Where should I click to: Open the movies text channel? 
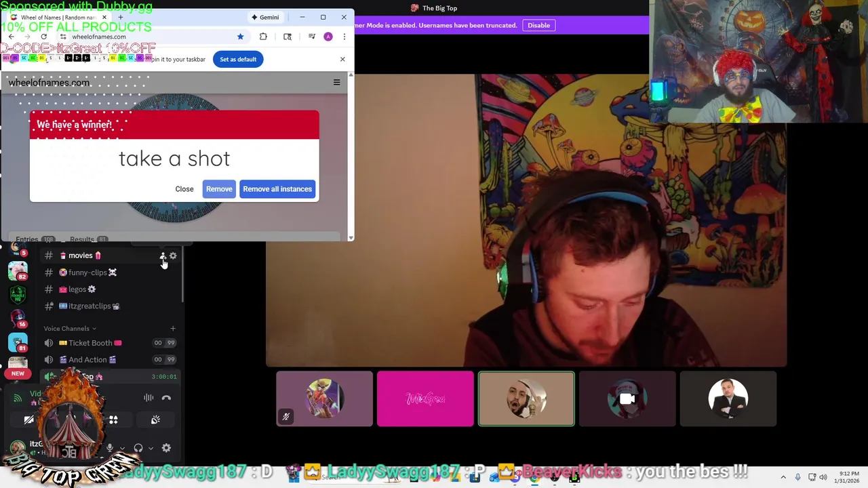(85, 256)
